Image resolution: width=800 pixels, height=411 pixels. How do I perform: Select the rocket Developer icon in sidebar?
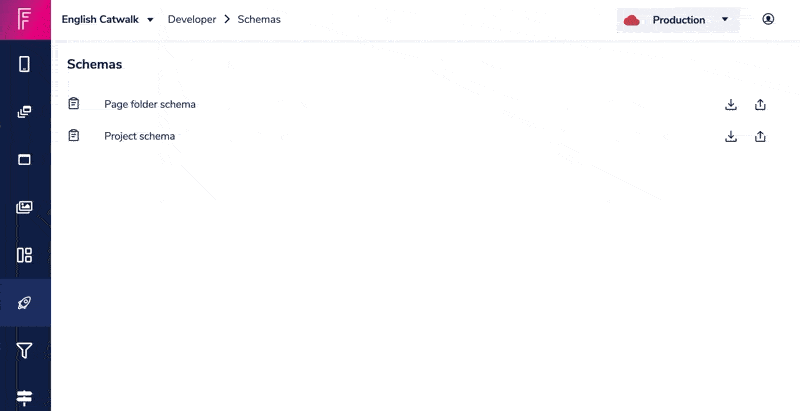pyautogui.click(x=24, y=303)
